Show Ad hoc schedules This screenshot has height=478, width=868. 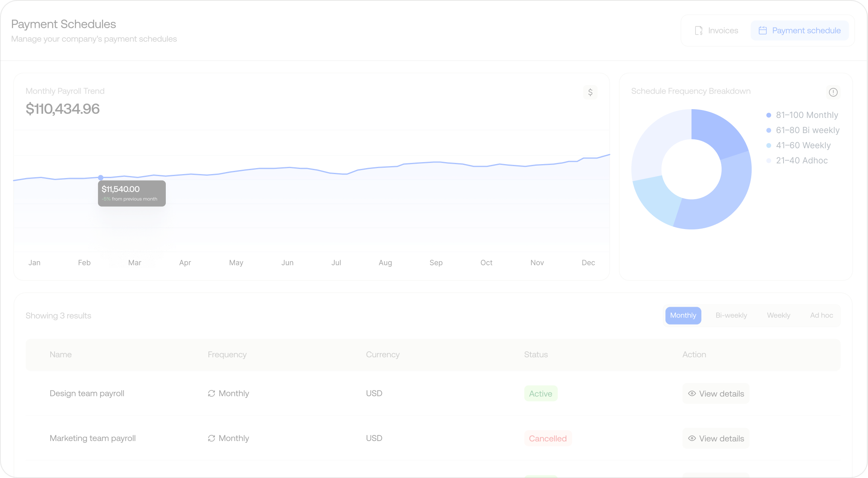click(x=821, y=315)
